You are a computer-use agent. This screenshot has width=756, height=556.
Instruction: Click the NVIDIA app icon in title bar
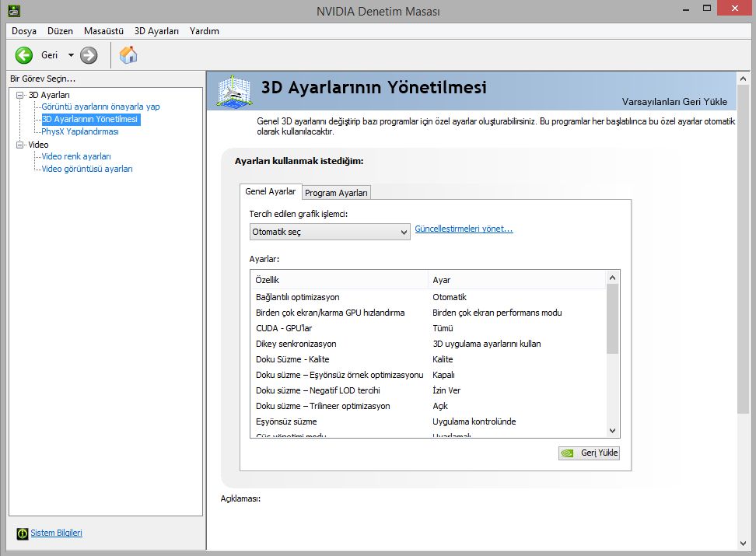(x=14, y=11)
